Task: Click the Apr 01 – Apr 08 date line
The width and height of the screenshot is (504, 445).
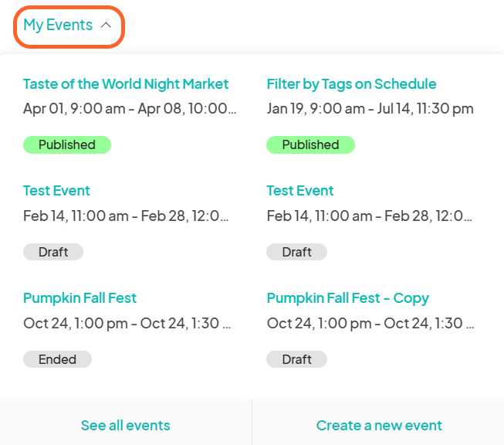Action: coord(130,109)
